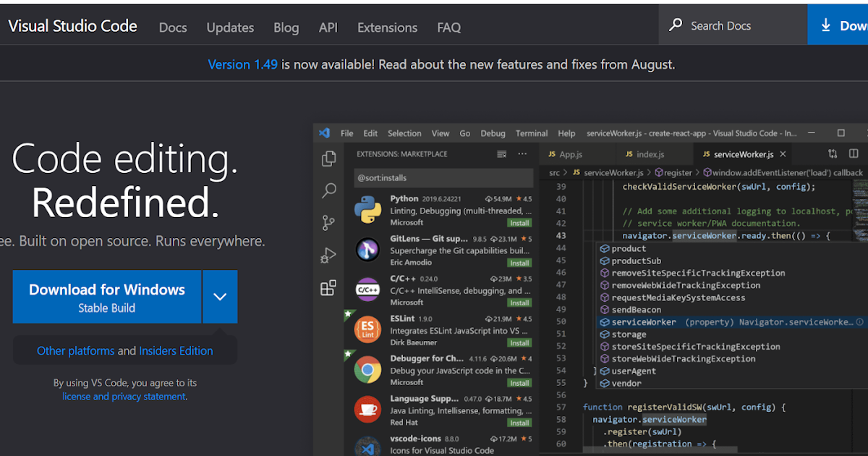Open the Source Control view
This screenshot has width=868, height=456.
click(x=328, y=222)
